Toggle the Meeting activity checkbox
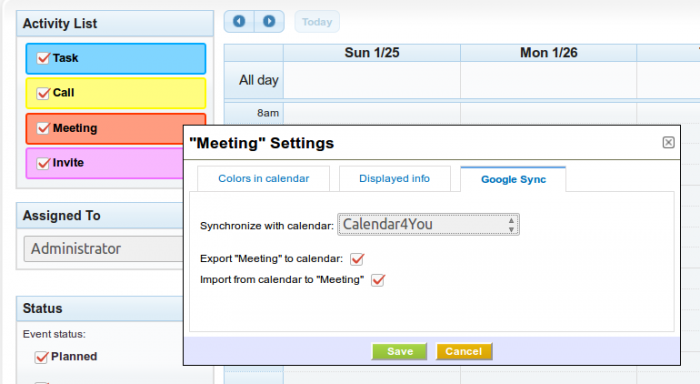Image resolution: width=700 pixels, height=384 pixels. [43, 129]
